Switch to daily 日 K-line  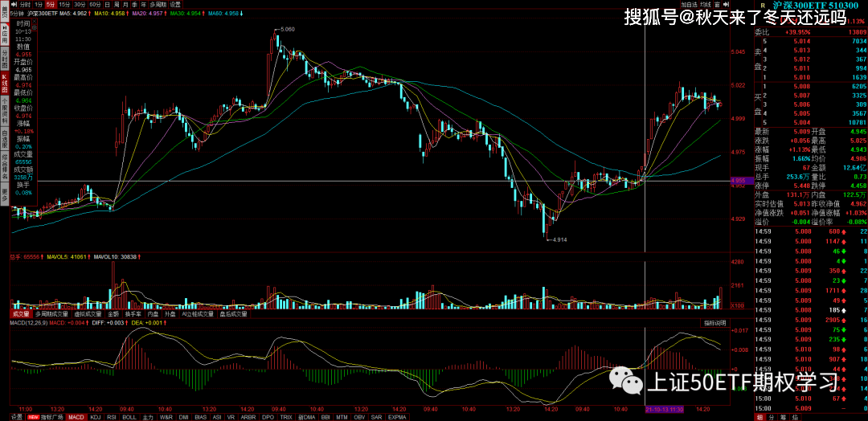tap(108, 5)
